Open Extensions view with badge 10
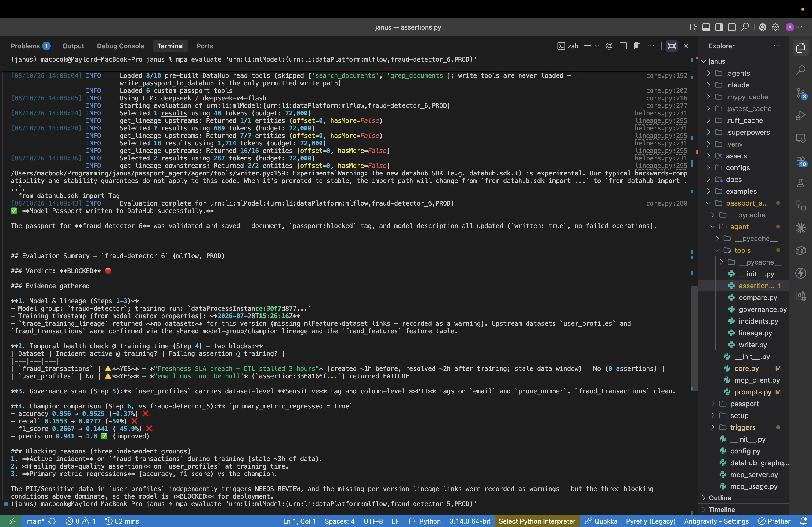The height and width of the screenshot is (527, 812). 800,161
